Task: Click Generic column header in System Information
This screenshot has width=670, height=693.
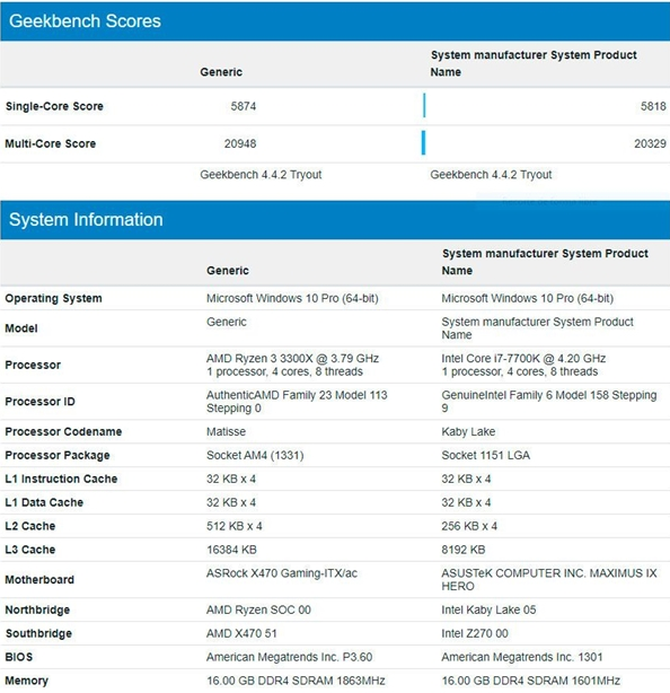Action: coord(228,270)
